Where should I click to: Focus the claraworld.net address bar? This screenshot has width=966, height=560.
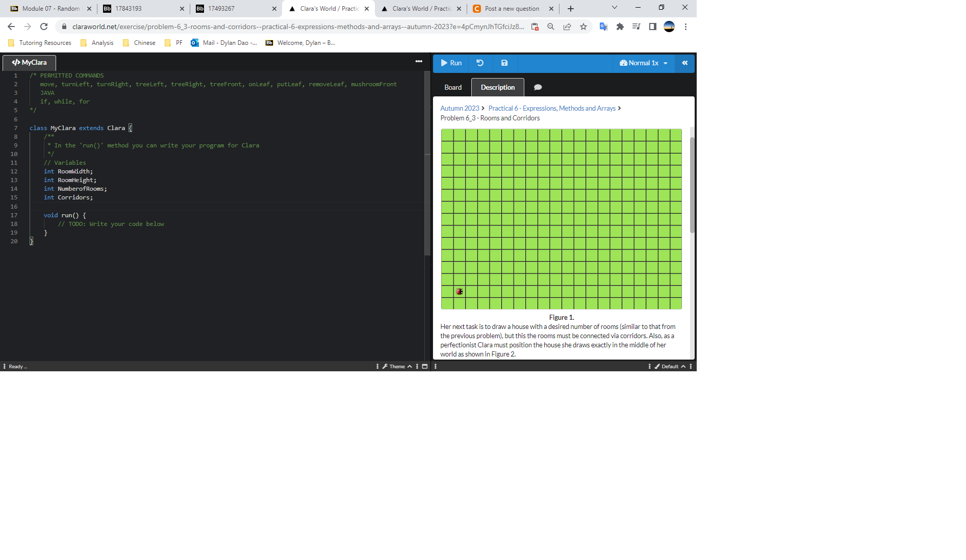pos(298,27)
